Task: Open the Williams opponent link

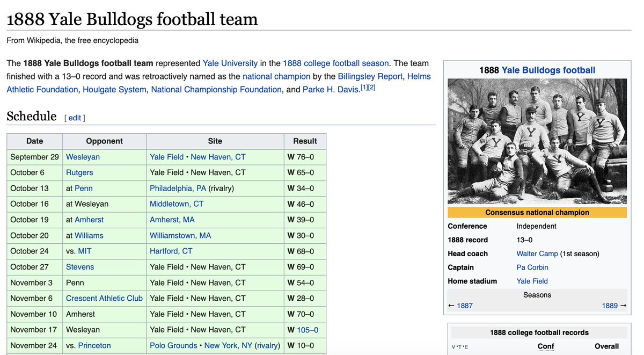Action: pyautogui.click(x=89, y=235)
